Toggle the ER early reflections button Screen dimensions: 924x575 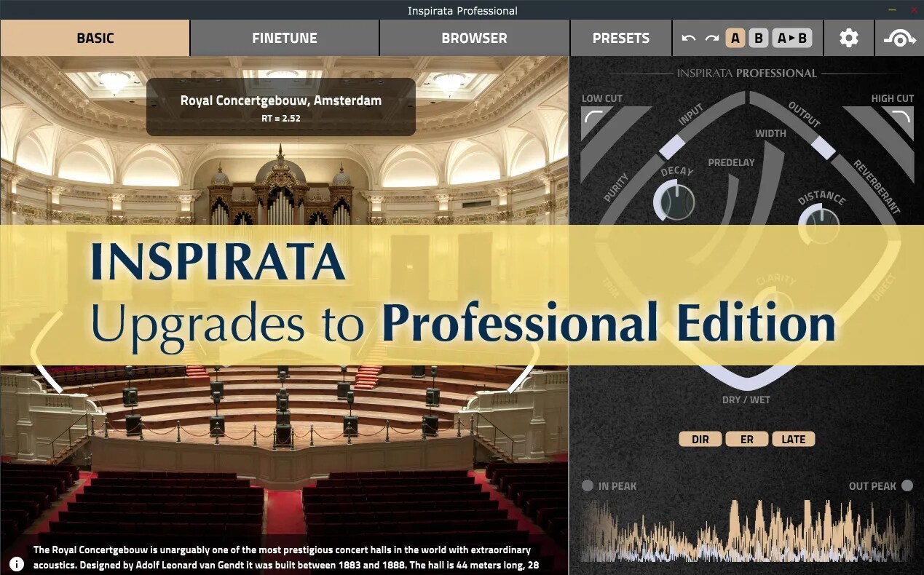[x=747, y=439]
